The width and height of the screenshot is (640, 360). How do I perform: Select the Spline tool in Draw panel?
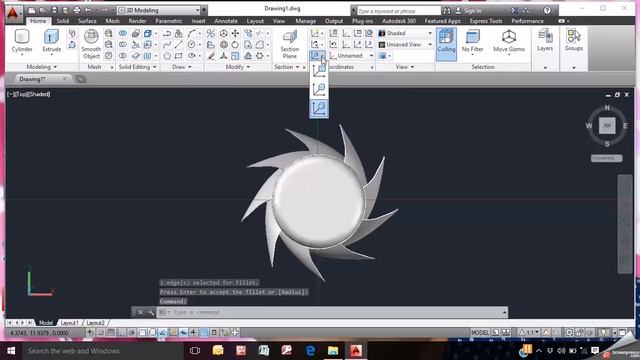(x=167, y=44)
